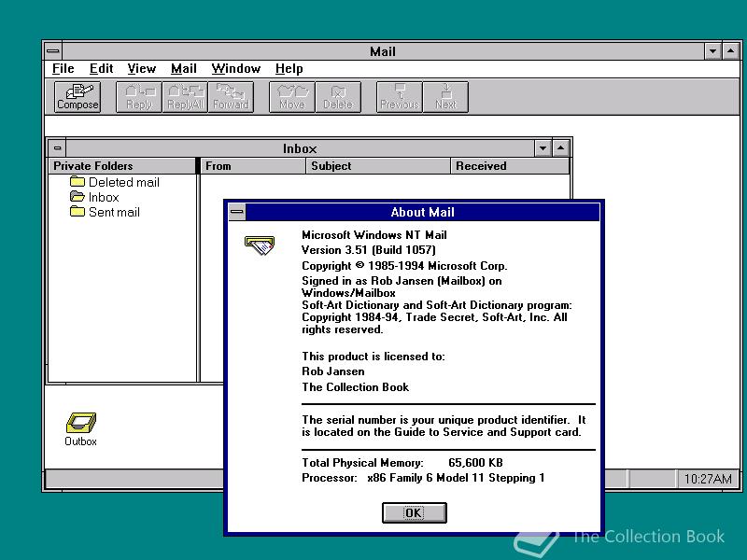Click the Deleted mail folder icon

click(x=78, y=181)
